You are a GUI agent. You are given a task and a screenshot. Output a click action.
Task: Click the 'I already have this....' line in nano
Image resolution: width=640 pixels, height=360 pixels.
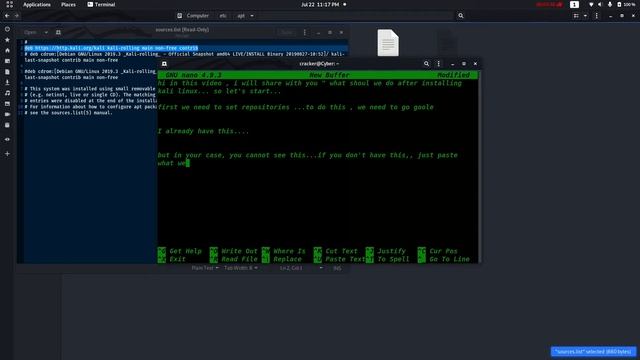203,131
